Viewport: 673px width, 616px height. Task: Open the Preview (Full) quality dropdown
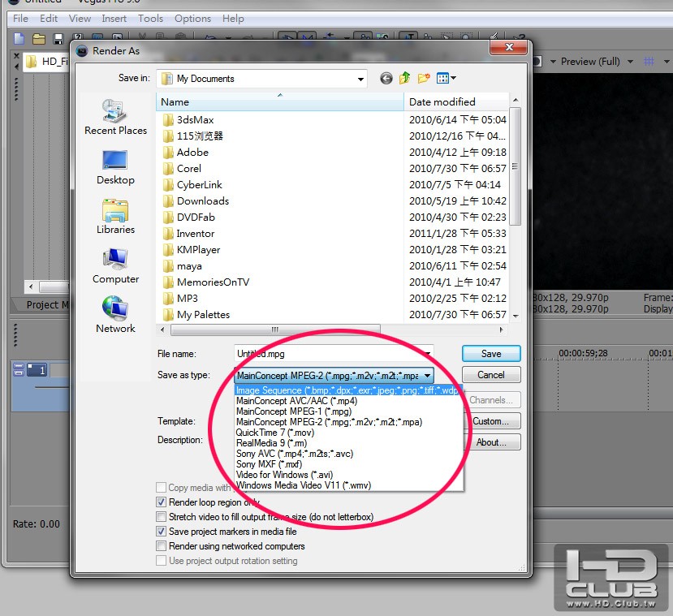630,62
